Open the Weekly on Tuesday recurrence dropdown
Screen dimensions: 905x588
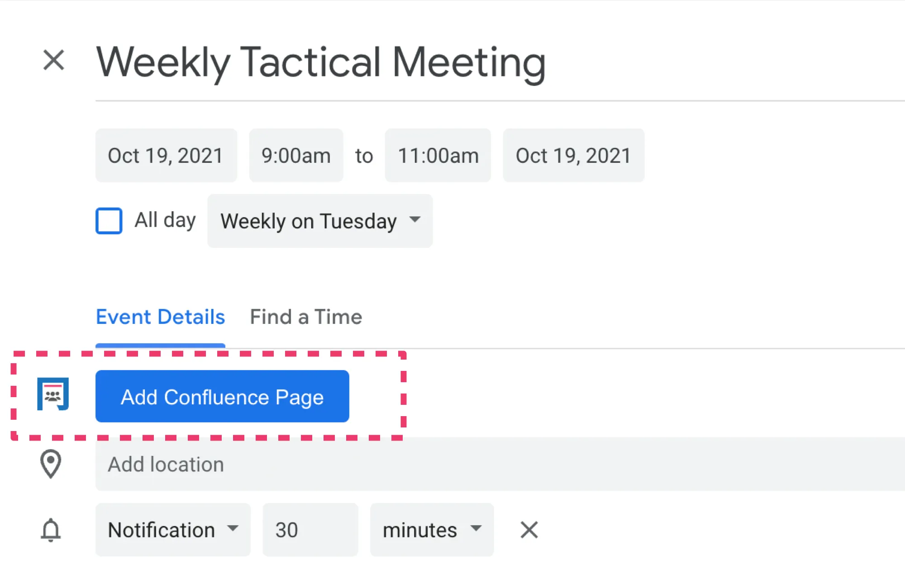[319, 221]
